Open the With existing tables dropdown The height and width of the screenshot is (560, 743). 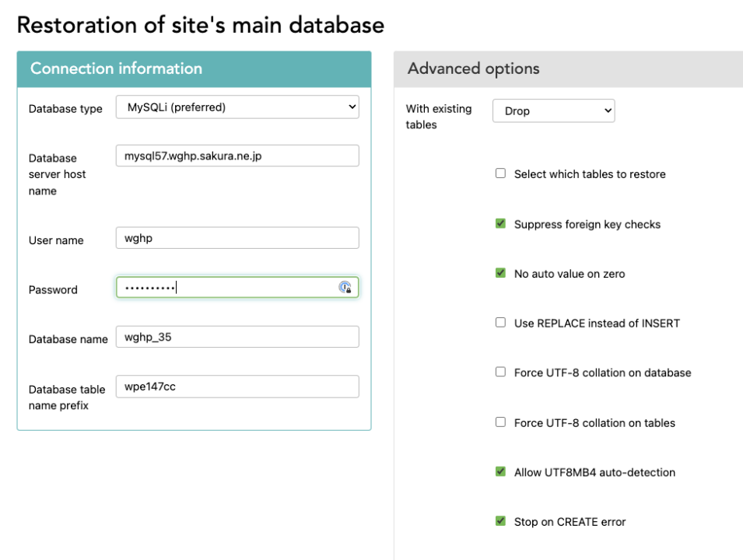(553, 111)
